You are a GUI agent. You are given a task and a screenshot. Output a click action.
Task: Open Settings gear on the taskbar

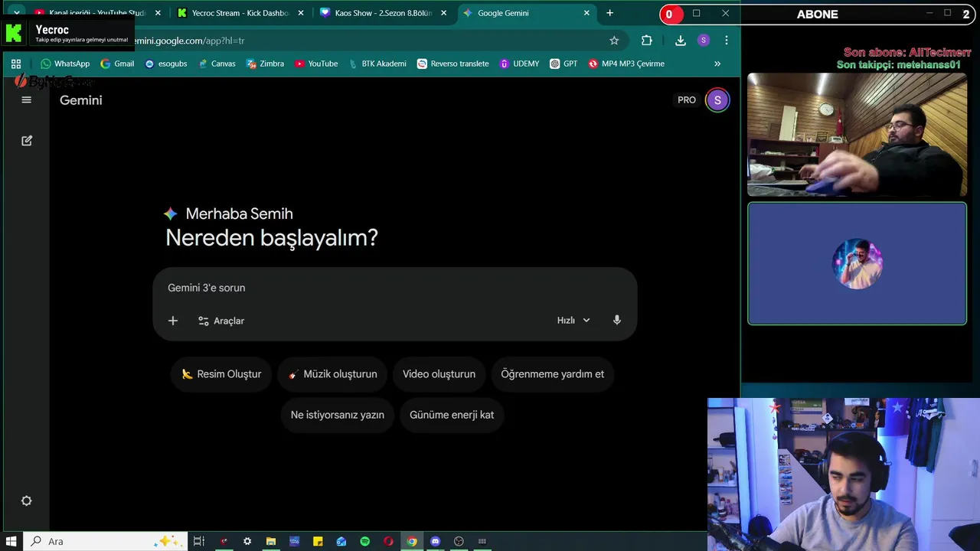247,541
